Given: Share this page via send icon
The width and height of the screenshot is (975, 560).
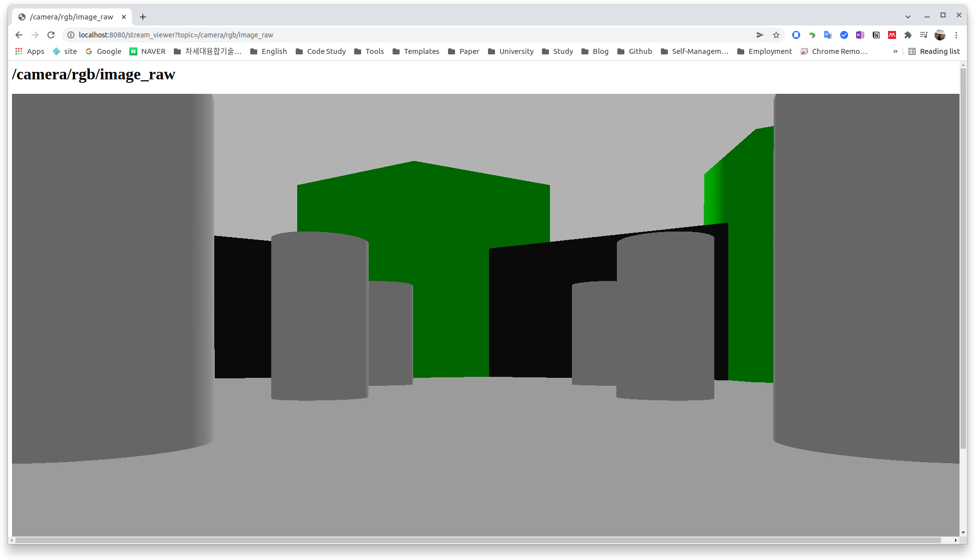Looking at the screenshot, I should coord(760,35).
